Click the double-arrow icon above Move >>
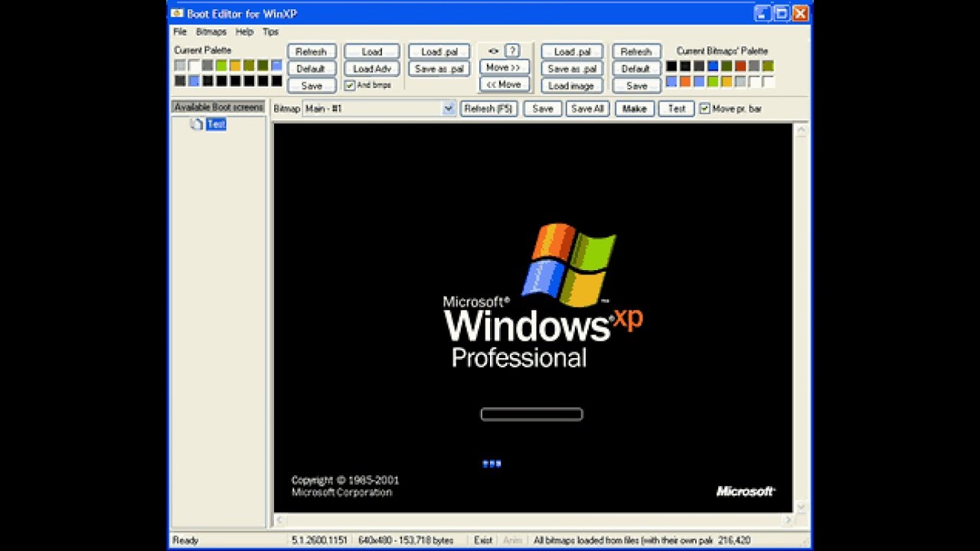 click(x=493, y=51)
